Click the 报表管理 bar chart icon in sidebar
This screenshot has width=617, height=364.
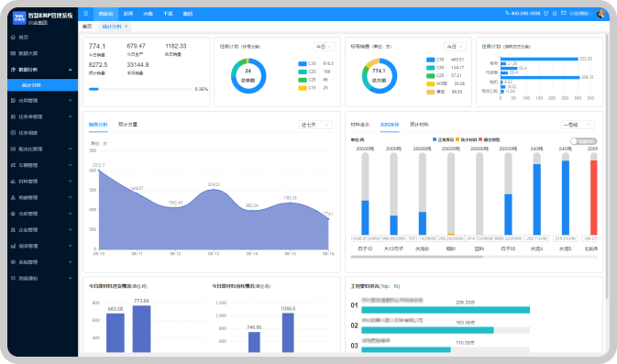pos(13,246)
